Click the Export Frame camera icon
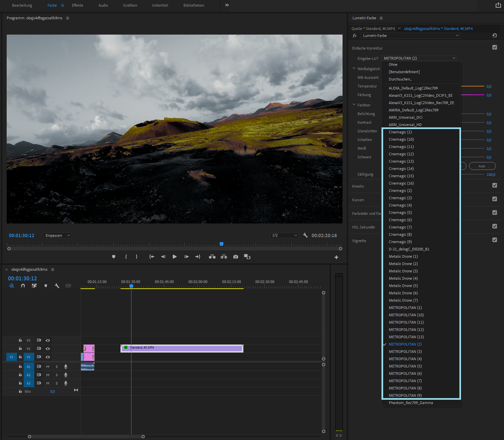504x440 pixels. click(236, 257)
